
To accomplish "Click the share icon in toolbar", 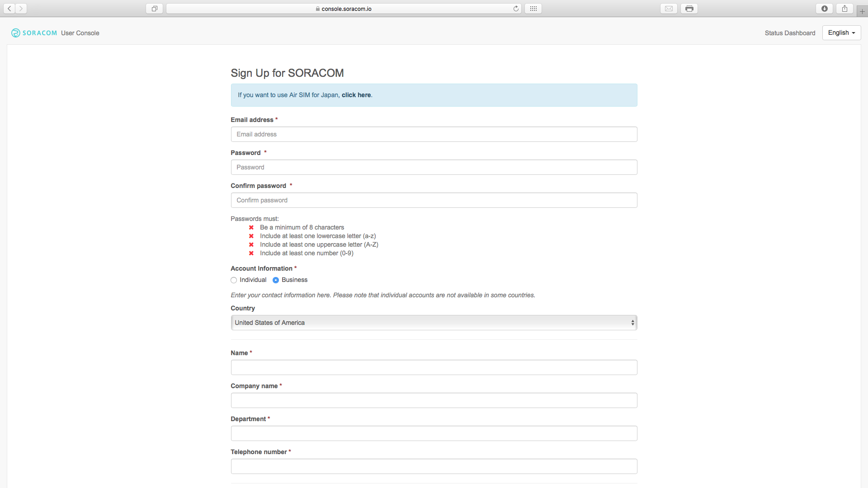I will click(x=844, y=9).
